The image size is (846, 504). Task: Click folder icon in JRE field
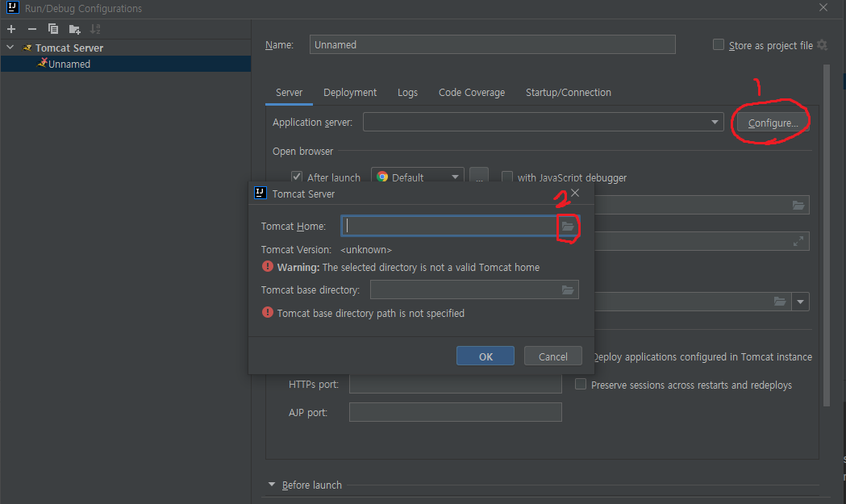click(x=780, y=301)
